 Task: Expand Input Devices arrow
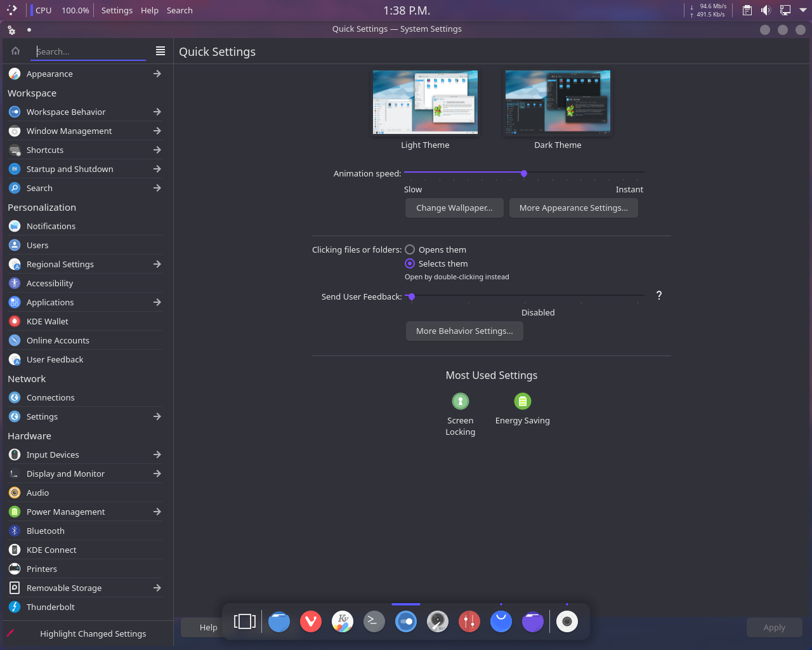[157, 454]
